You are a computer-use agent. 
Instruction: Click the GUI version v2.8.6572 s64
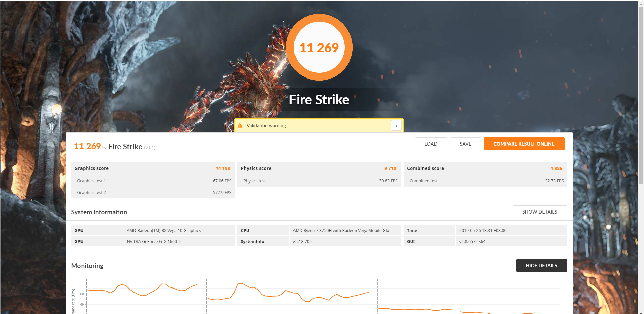[x=472, y=241]
